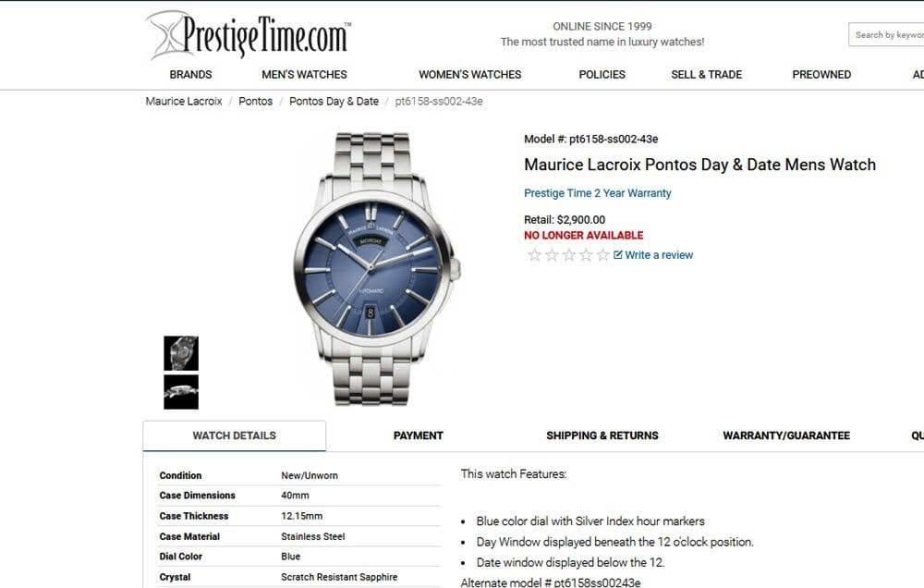
Task: Select the third rating star
Action: tap(568, 255)
